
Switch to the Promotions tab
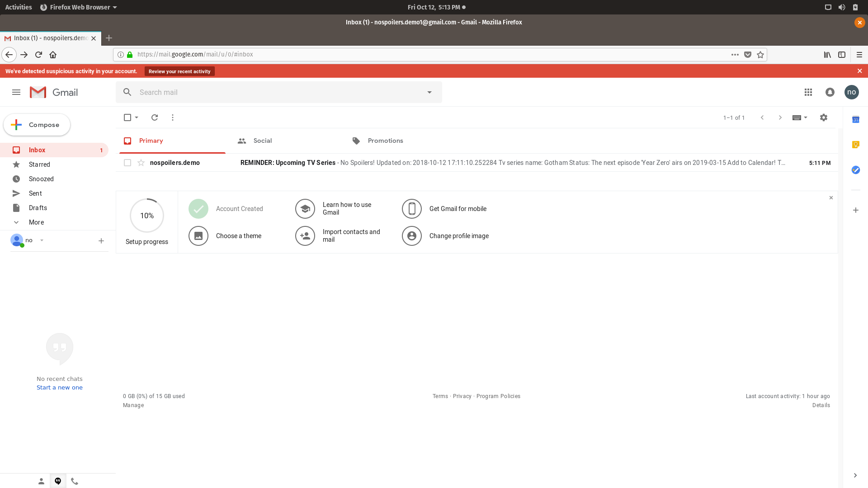tap(385, 141)
